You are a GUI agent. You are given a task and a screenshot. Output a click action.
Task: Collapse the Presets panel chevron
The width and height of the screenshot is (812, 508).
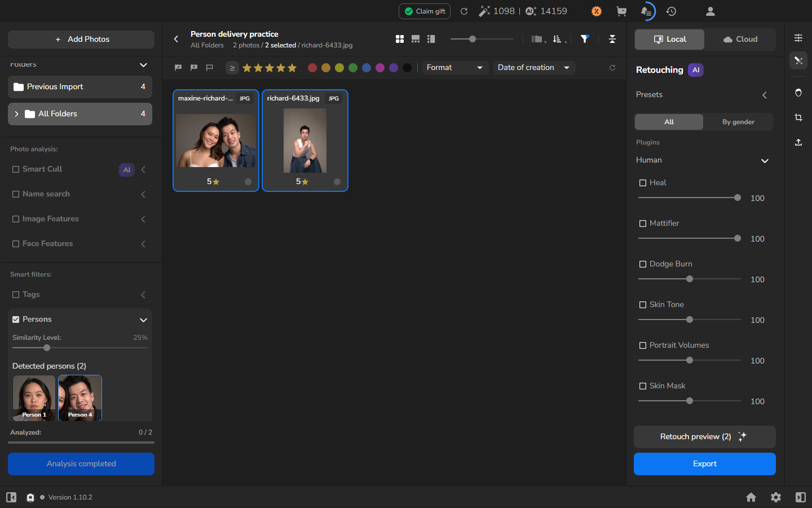(x=765, y=95)
